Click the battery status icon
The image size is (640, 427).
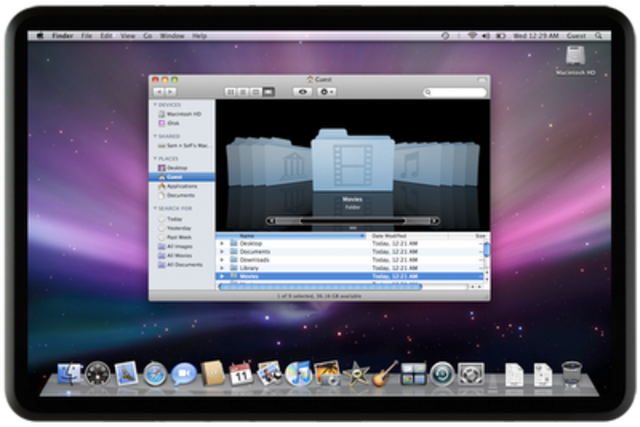pos(501,36)
